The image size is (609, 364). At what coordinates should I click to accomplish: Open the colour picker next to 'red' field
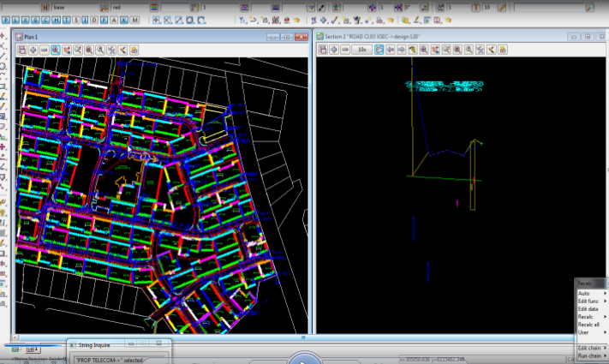[154, 8]
